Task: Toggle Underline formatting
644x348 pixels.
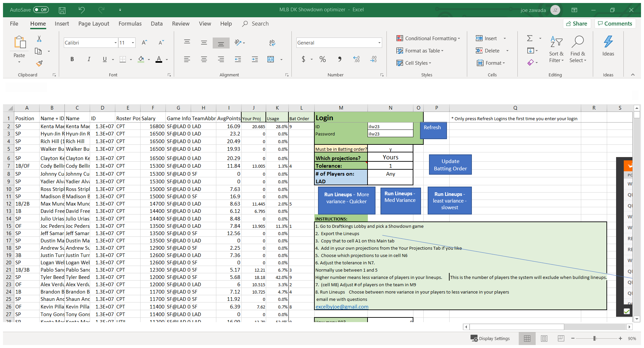Action: (105, 59)
